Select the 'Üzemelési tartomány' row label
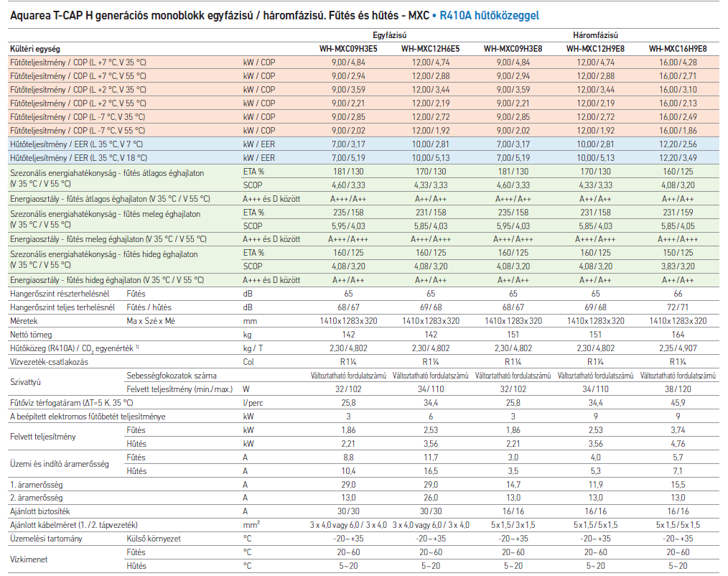The height and width of the screenshot is (576, 728). click(46, 539)
